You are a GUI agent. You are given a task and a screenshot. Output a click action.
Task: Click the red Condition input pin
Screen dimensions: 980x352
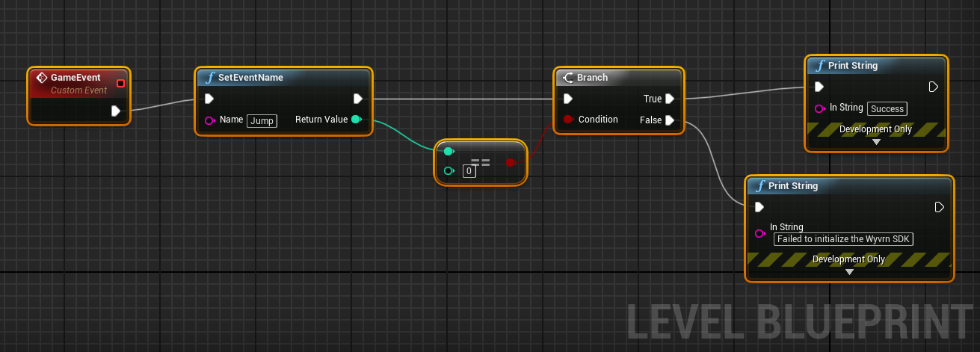click(x=568, y=120)
